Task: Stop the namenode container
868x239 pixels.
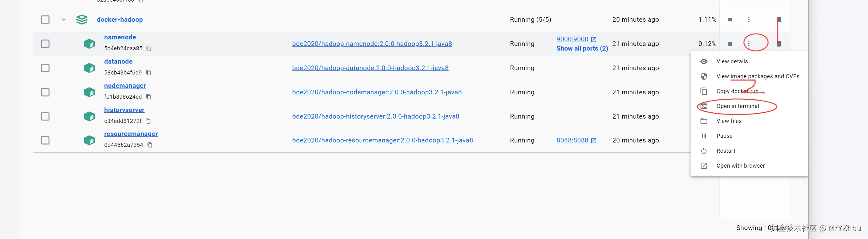Action: (730, 44)
